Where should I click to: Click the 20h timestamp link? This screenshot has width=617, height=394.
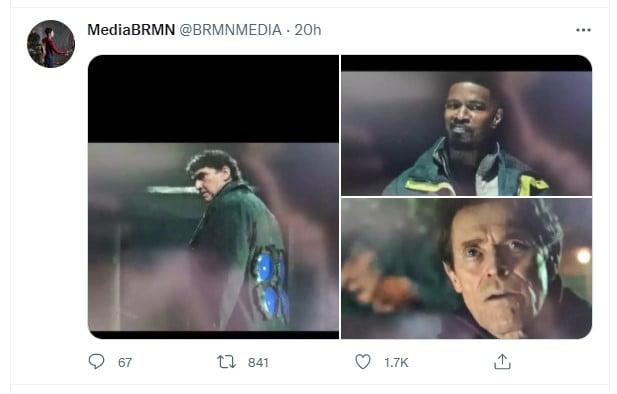coord(308,30)
